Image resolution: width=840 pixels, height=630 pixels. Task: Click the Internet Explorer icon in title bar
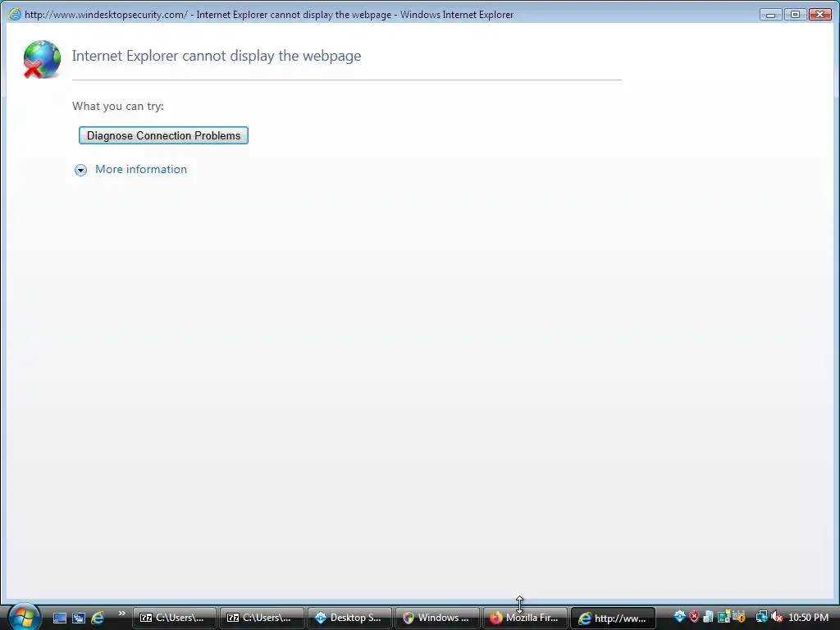tap(15, 15)
